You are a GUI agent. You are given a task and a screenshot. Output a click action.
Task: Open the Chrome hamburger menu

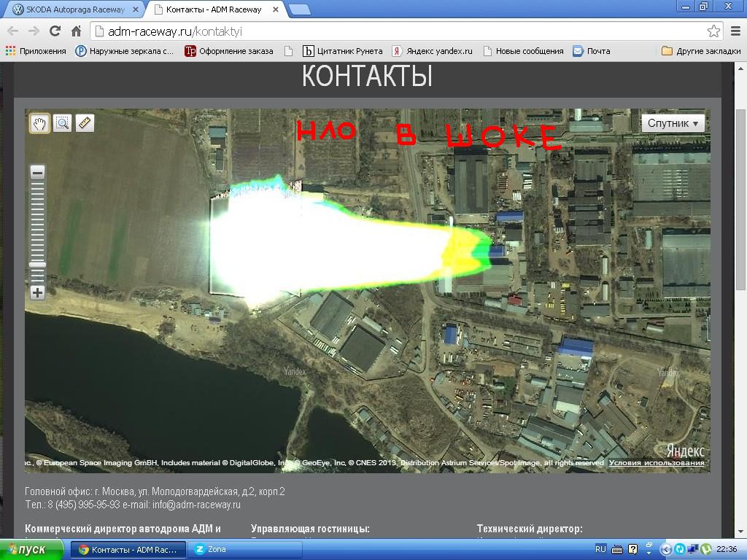pyautogui.click(x=735, y=31)
